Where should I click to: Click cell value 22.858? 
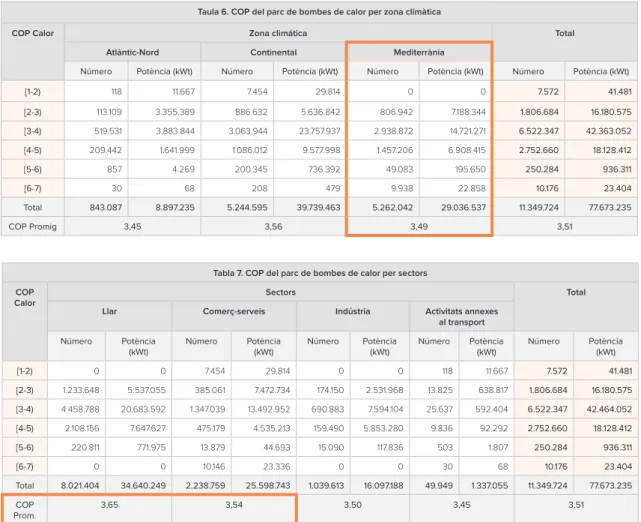[x=472, y=188]
